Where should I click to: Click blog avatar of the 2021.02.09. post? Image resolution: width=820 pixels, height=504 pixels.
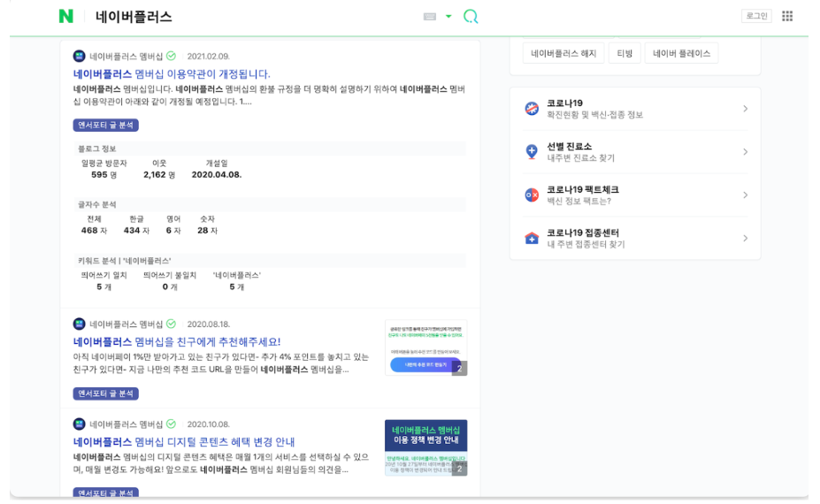tap(79, 56)
